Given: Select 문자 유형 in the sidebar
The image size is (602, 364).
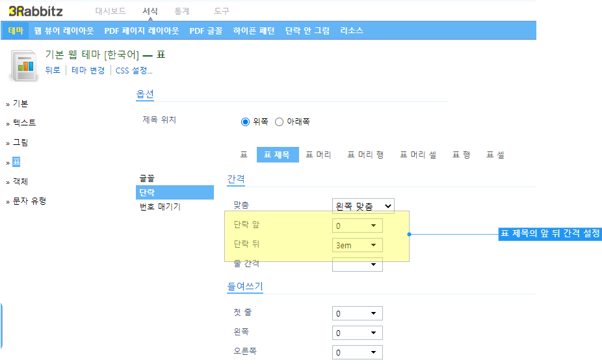Looking at the screenshot, I should point(29,201).
